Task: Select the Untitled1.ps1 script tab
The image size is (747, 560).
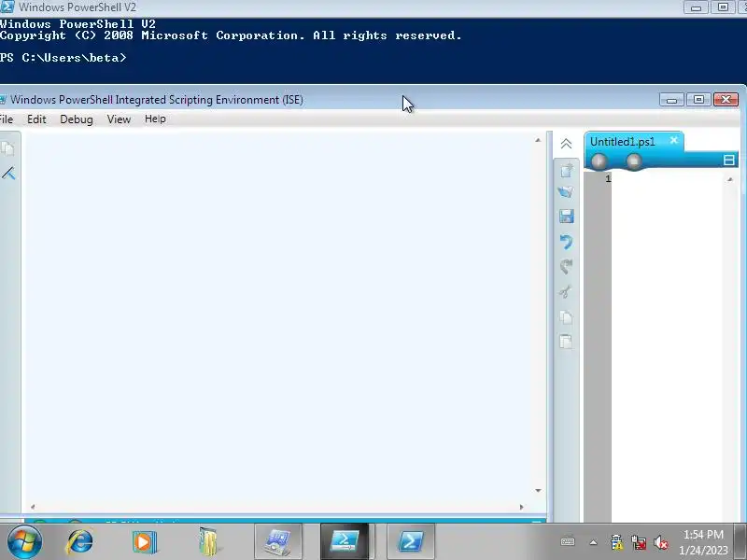Action: pos(623,142)
